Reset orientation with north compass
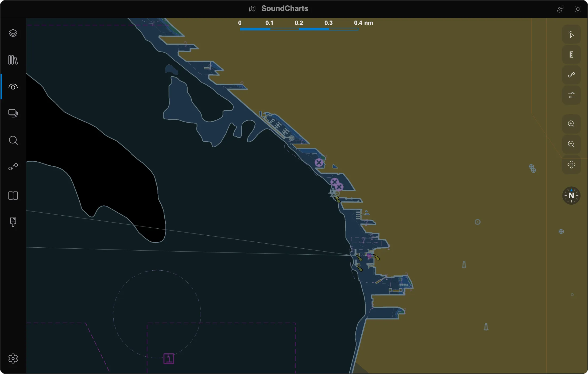Viewport: 588px width, 374px height. [x=571, y=196]
